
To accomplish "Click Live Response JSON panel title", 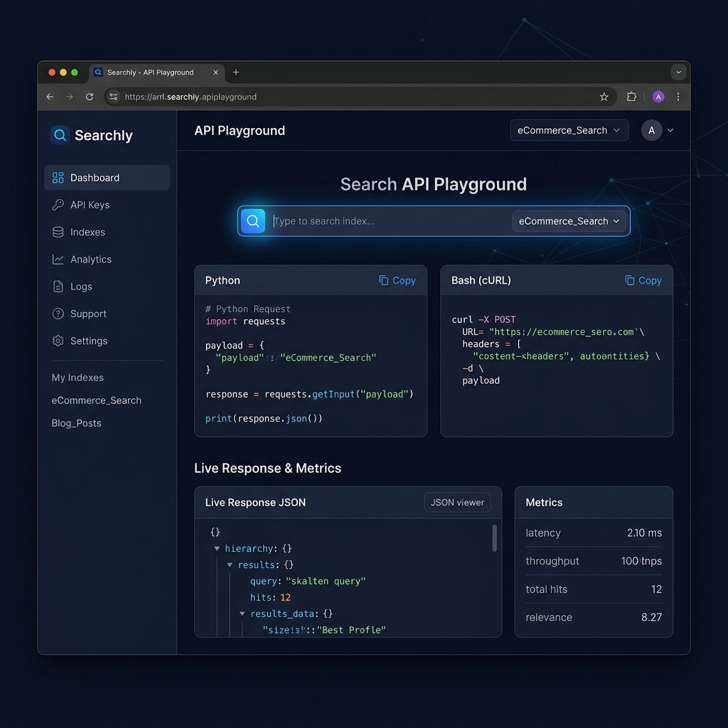I will pyautogui.click(x=255, y=503).
